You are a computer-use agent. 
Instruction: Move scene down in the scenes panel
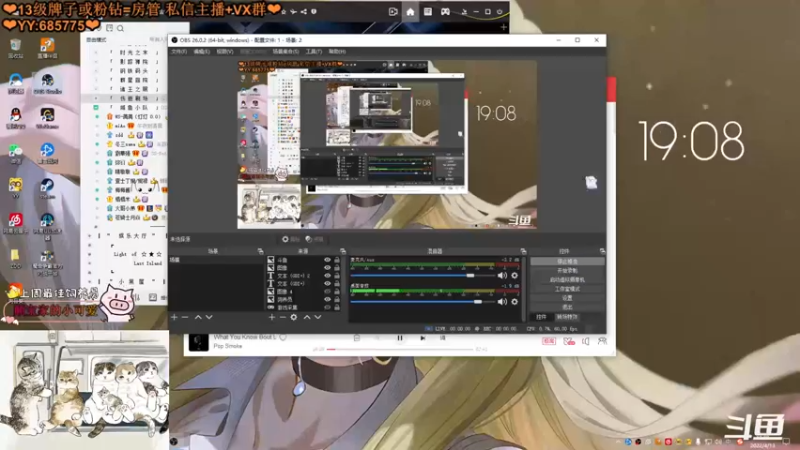[x=209, y=317]
